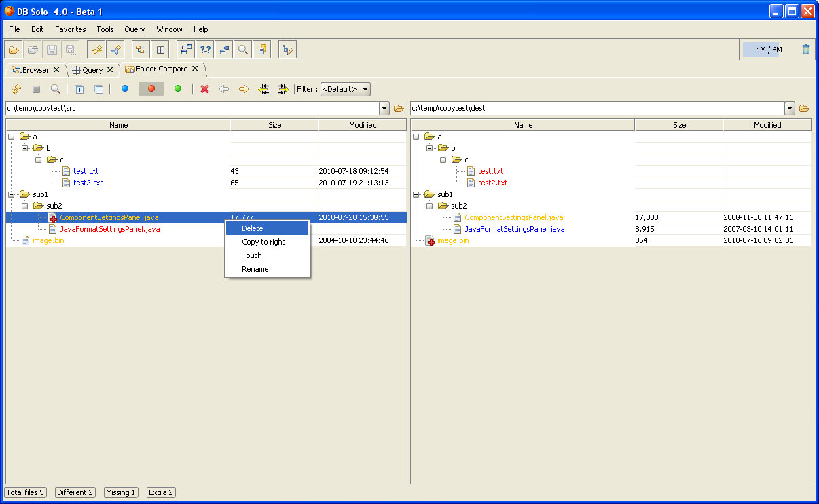The image size is (819, 504).
Task: Open the Filter <Default> dropdown
Action: click(346, 89)
